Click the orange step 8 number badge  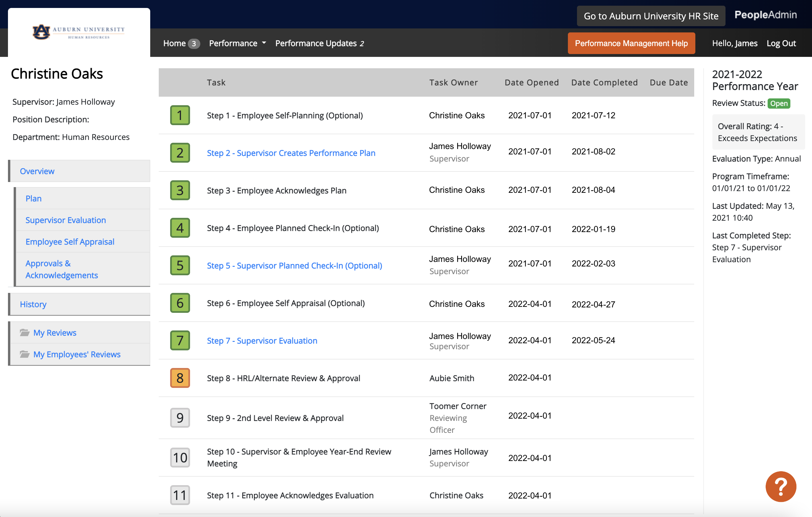180,378
